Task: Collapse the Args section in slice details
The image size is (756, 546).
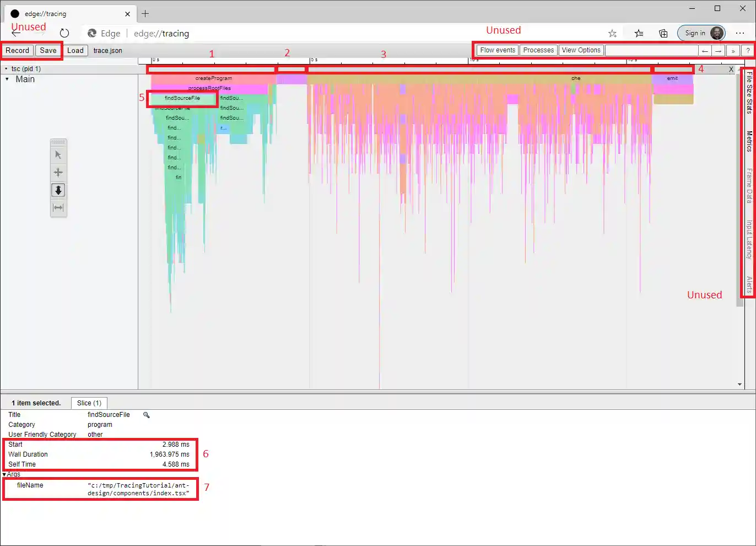Action: 4,474
